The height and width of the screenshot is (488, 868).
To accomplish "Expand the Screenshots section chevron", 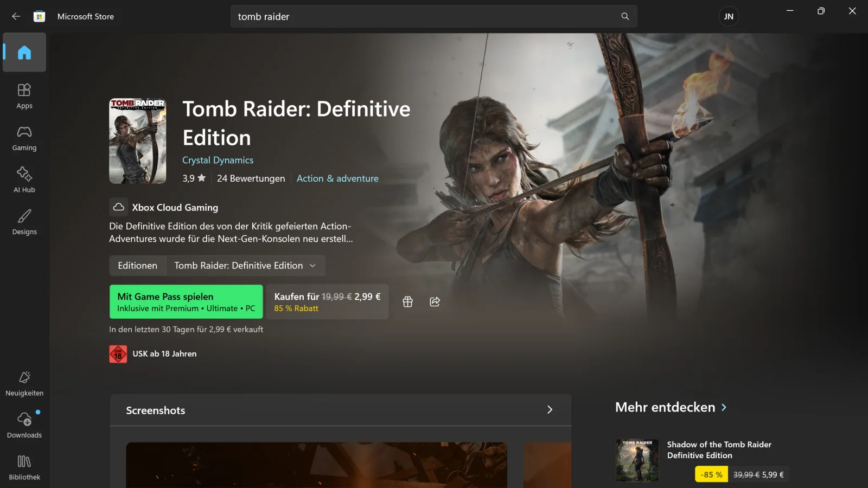I will pyautogui.click(x=550, y=410).
